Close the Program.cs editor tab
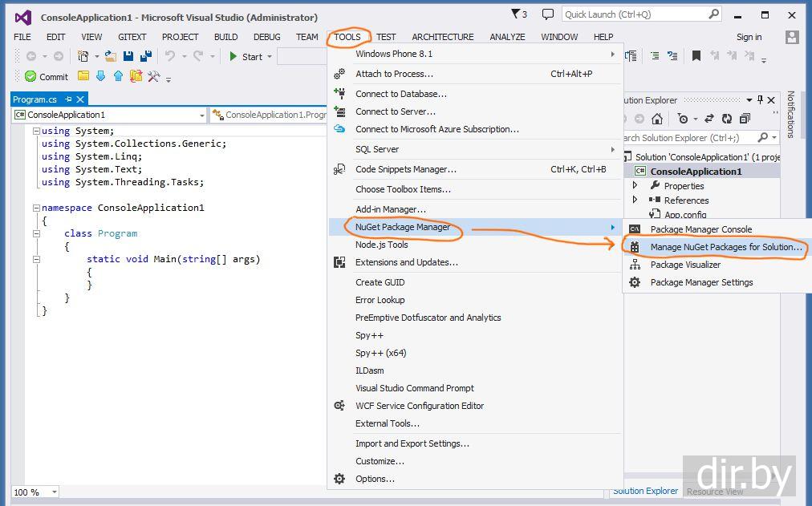The height and width of the screenshot is (506, 812). (x=80, y=99)
